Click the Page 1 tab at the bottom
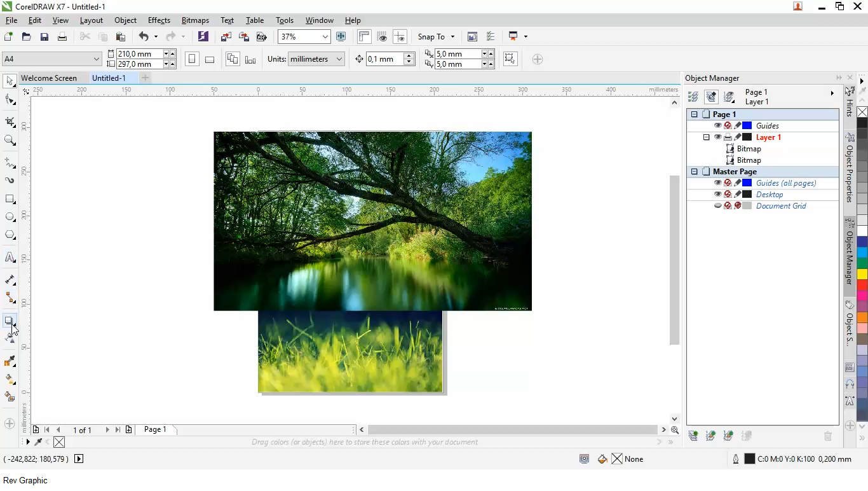The image size is (868, 491). (155, 430)
